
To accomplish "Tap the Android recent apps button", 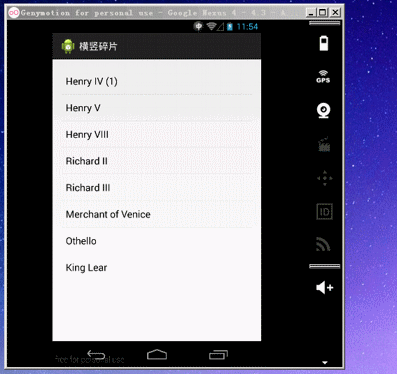I will 218,355.
